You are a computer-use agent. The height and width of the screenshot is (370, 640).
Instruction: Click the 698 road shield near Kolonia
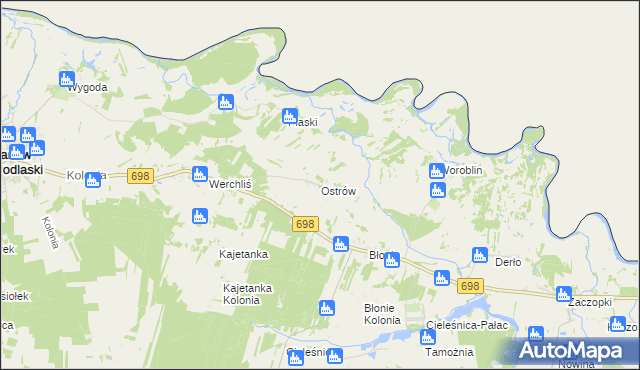tap(140, 176)
